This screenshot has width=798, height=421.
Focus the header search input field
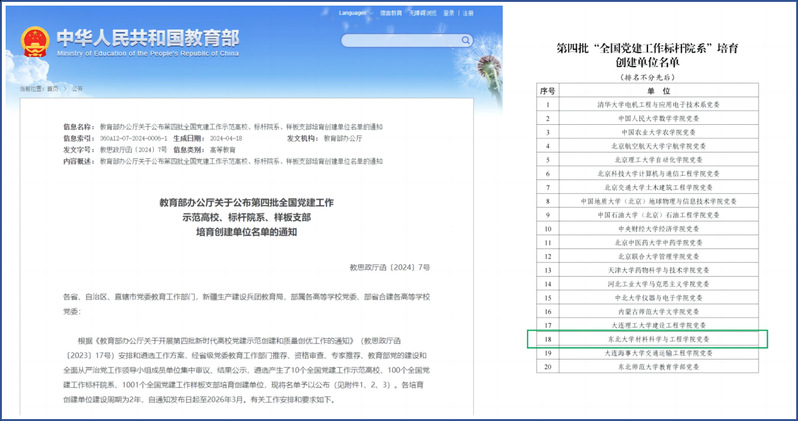(395, 41)
